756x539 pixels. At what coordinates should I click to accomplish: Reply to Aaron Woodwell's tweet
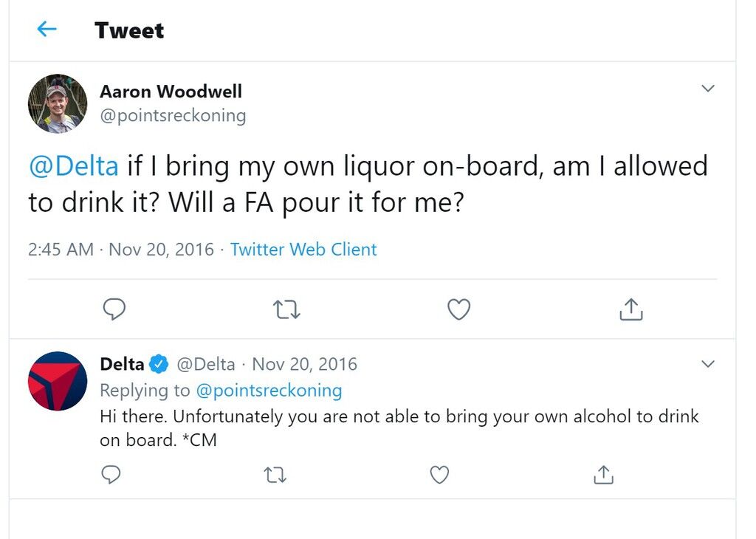pos(114,309)
